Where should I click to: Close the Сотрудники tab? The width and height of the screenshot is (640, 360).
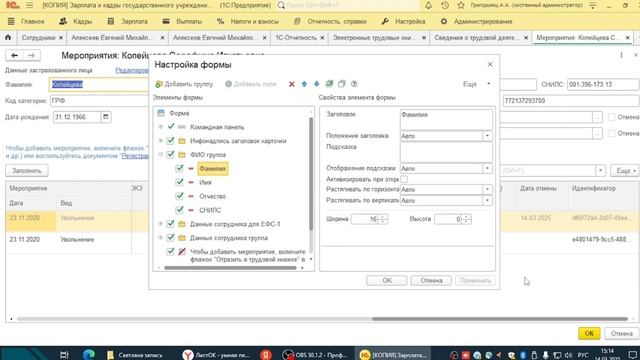pos(61,38)
